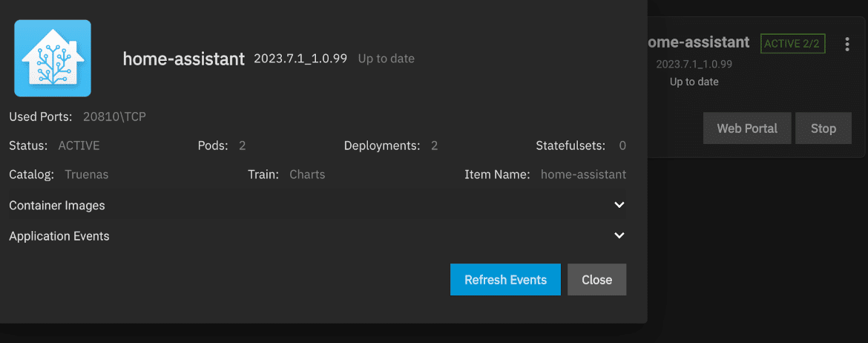
Task: Expand Application Events with its chevron arrow
Action: coord(619,235)
